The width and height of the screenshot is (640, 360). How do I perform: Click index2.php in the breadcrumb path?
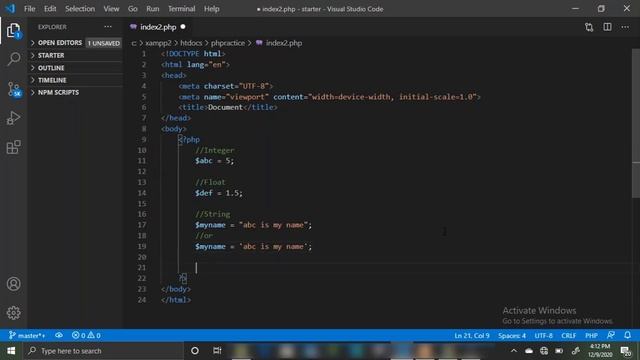pyautogui.click(x=284, y=43)
